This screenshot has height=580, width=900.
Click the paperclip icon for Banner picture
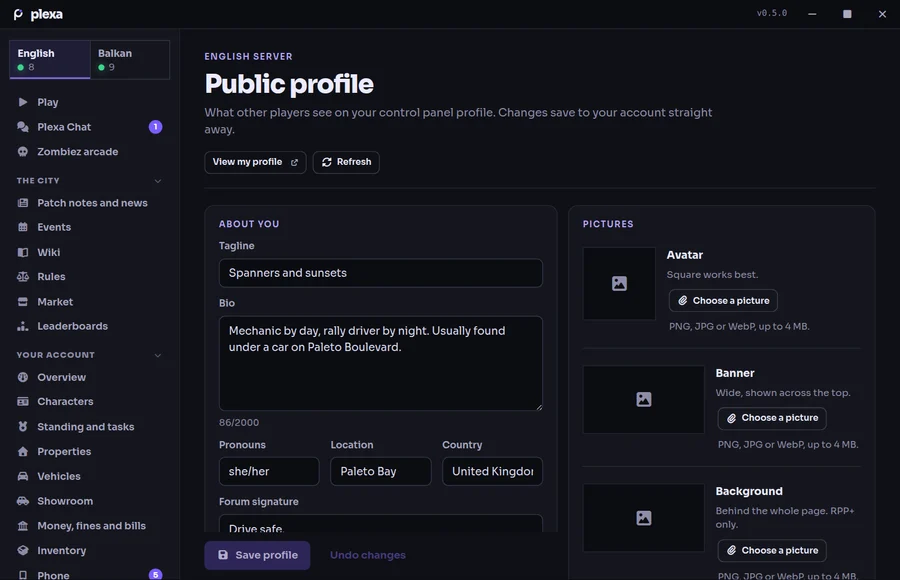point(731,418)
